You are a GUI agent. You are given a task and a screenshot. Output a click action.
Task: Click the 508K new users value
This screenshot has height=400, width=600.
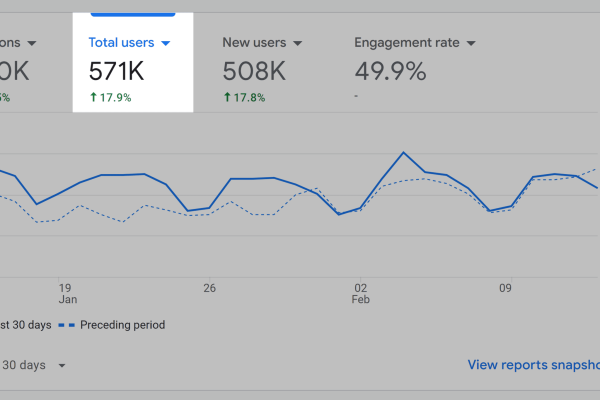click(256, 71)
